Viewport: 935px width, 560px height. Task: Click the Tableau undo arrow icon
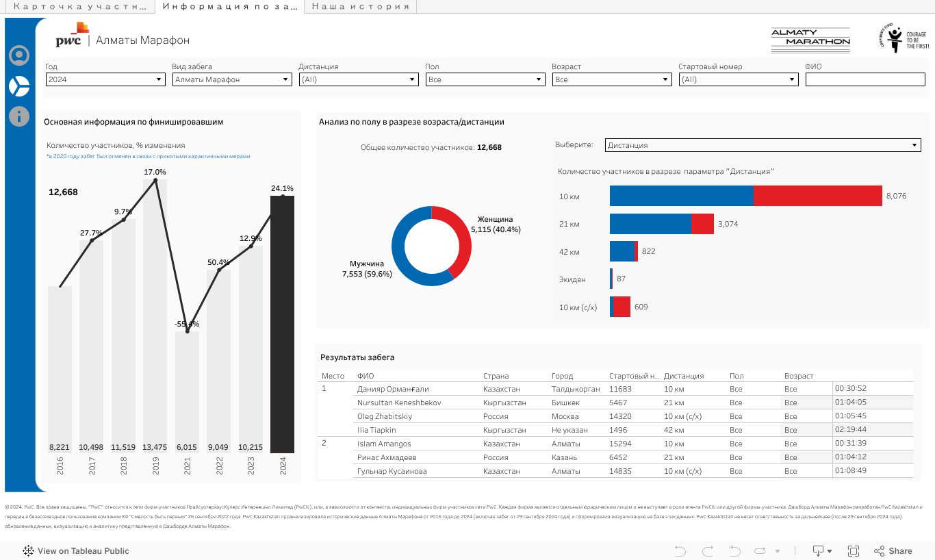tap(680, 551)
